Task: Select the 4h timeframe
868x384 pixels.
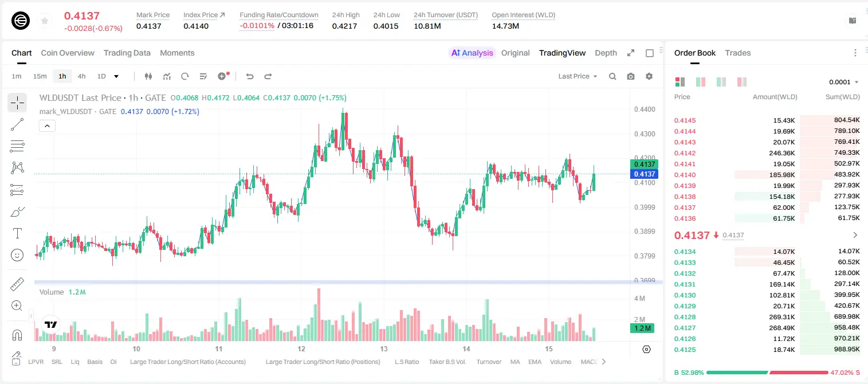Action: (x=82, y=76)
